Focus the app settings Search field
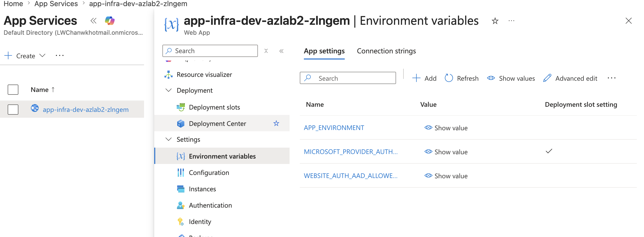The height and width of the screenshot is (237, 644). coord(348,78)
